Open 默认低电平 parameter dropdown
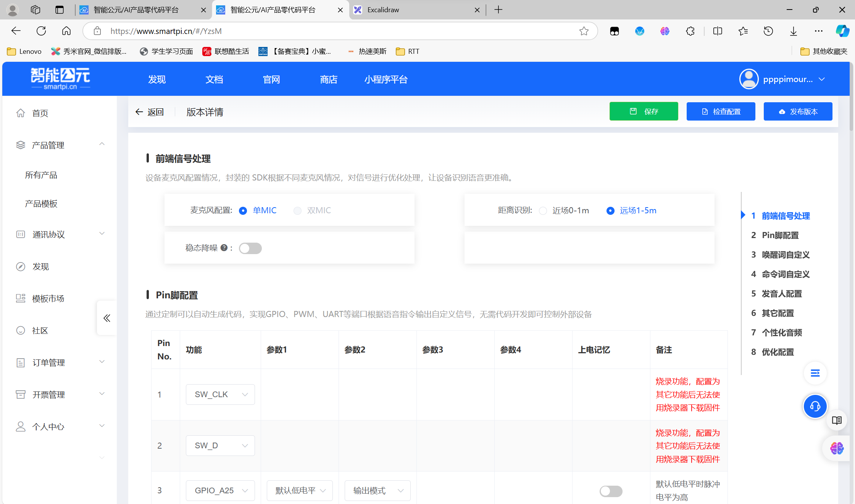855x504 pixels. pyautogui.click(x=300, y=490)
